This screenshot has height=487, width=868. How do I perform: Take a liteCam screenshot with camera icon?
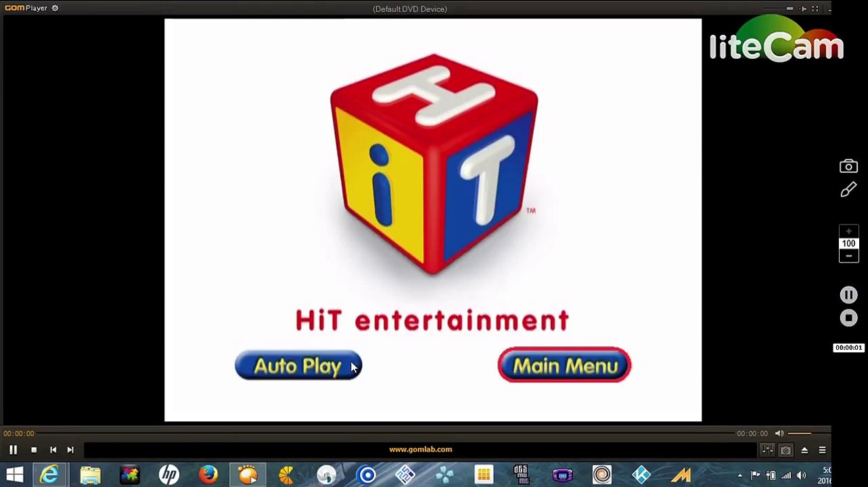[x=848, y=166]
